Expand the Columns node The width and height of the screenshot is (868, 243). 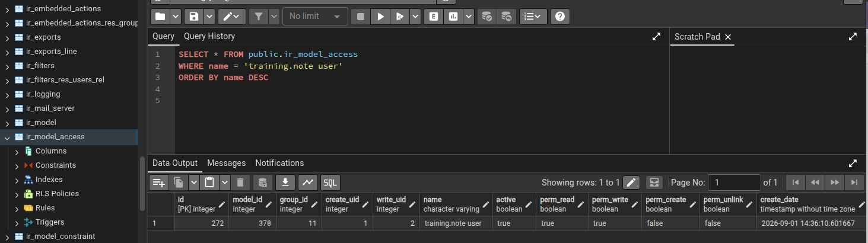(x=17, y=151)
